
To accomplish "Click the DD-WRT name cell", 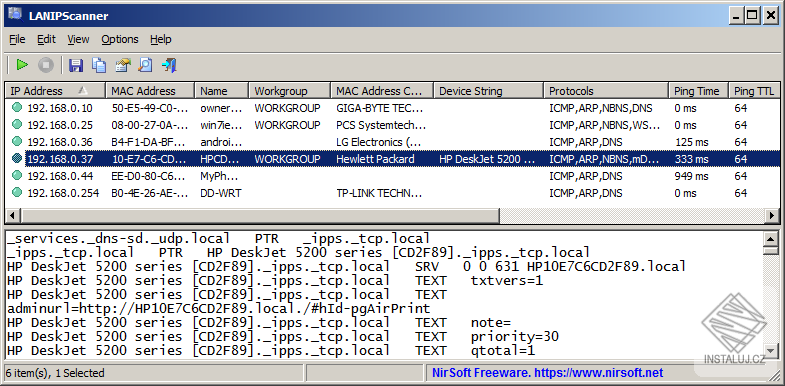I will click(221, 193).
